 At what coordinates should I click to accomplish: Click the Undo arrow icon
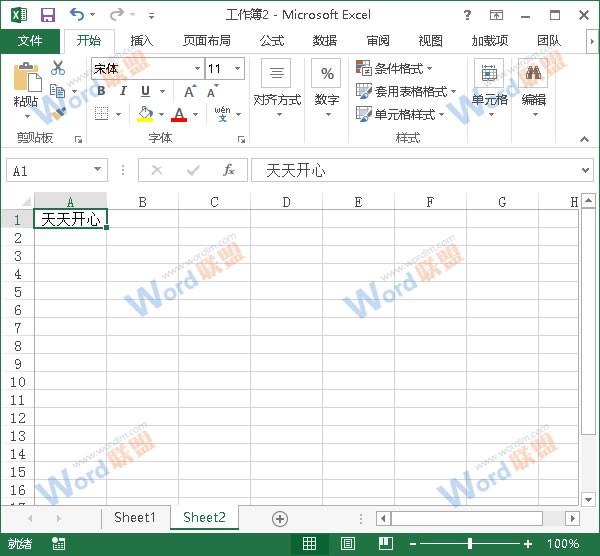click(78, 15)
